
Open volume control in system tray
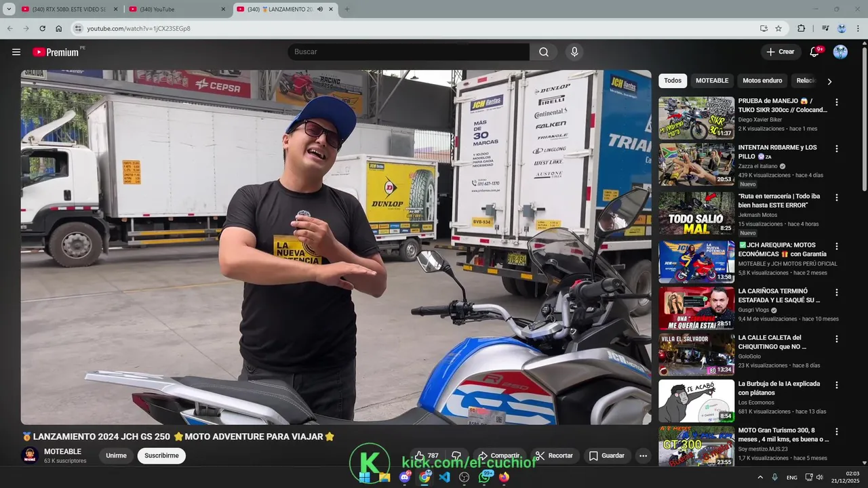point(819,477)
